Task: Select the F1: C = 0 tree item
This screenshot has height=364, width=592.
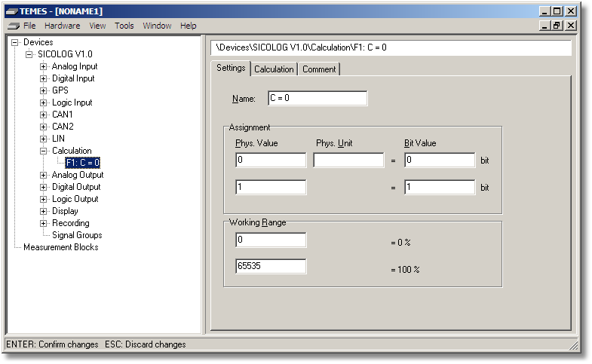Action: click(83, 163)
